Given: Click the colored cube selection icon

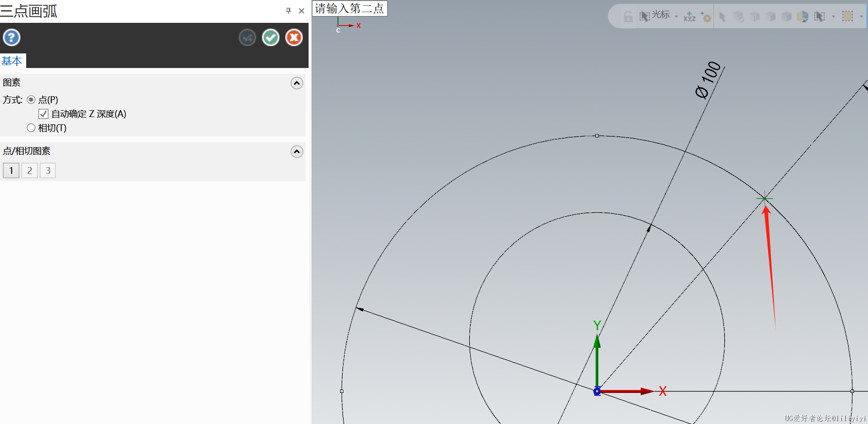Looking at the screenshot, I should (802, 17).
